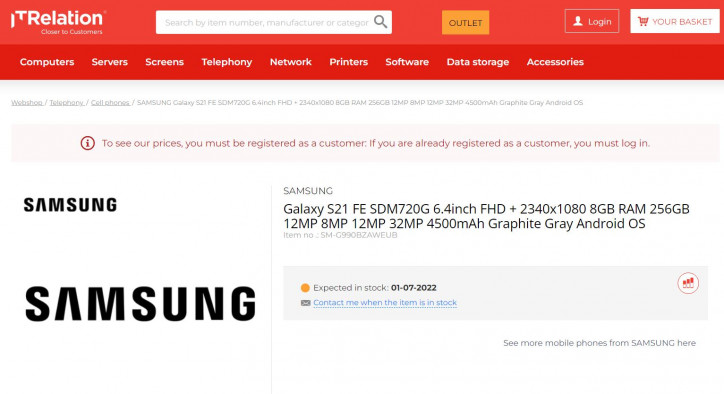Click the SAMSUNG manufacturer label above title

coord(308,191)
